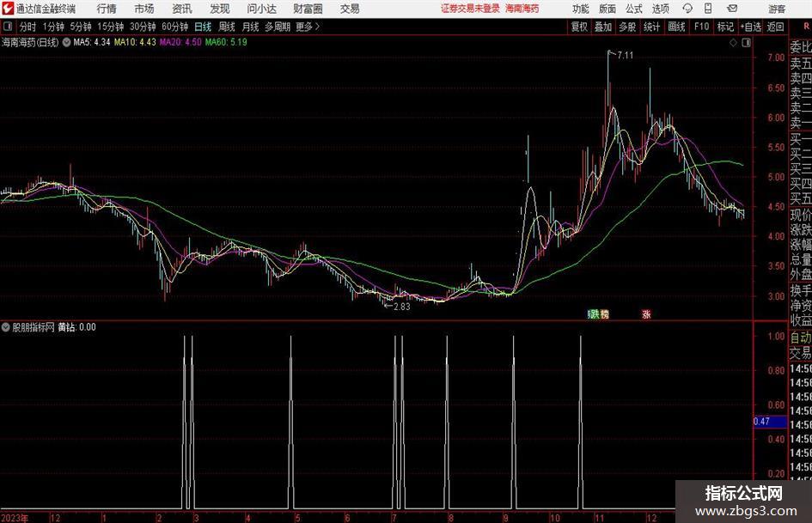The height and width of the screenshot is (523, 812).
Task: Click the 统计 statistics toolbar button
Action: click(652, 27)
